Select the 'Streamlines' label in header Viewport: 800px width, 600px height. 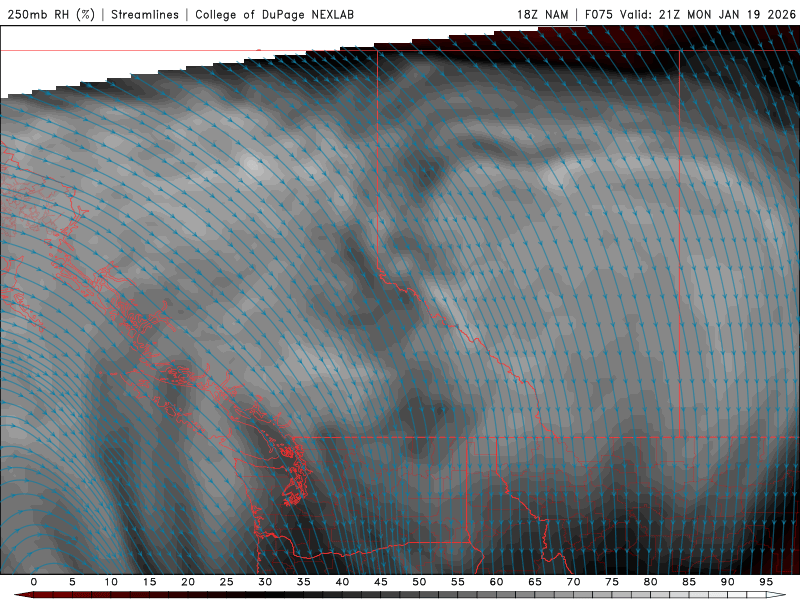point(145,15)
